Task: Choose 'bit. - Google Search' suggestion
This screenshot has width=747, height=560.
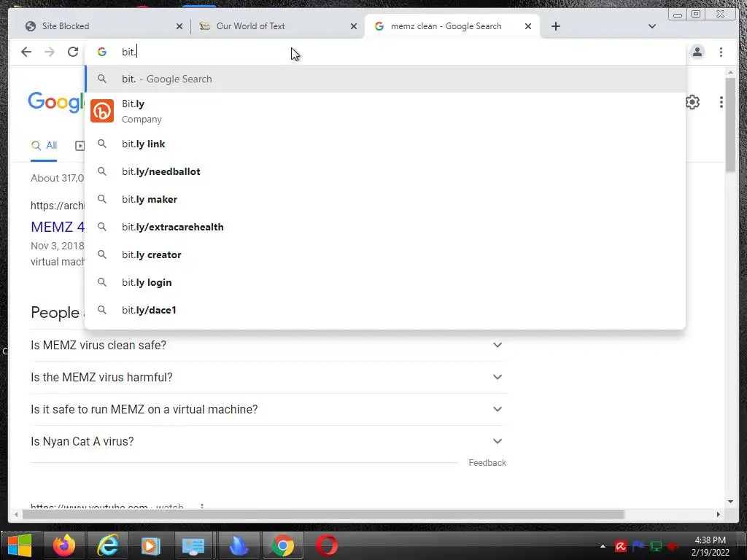Action: coord(385,79)
